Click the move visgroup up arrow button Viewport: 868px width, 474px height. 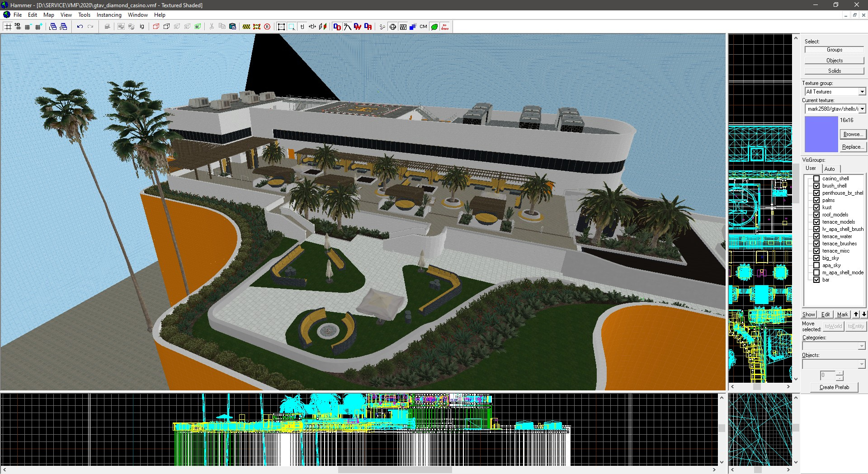856,314
